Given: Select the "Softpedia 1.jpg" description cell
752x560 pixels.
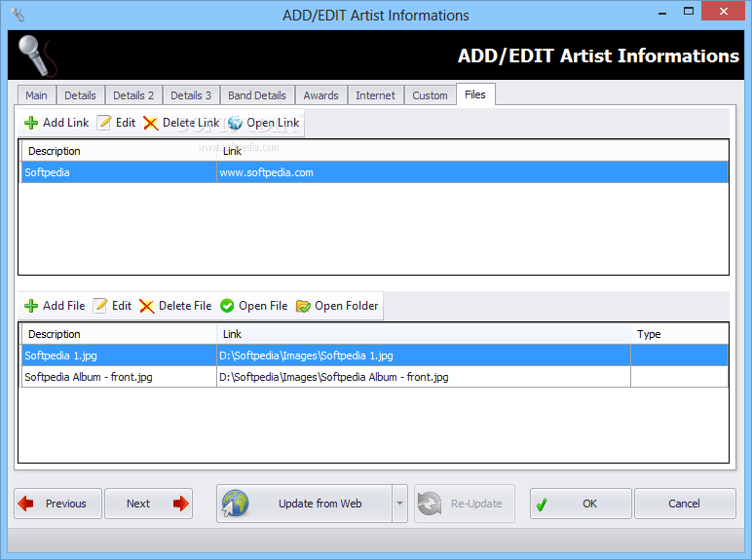Looking at the screenshot, I should click(119, 355).
